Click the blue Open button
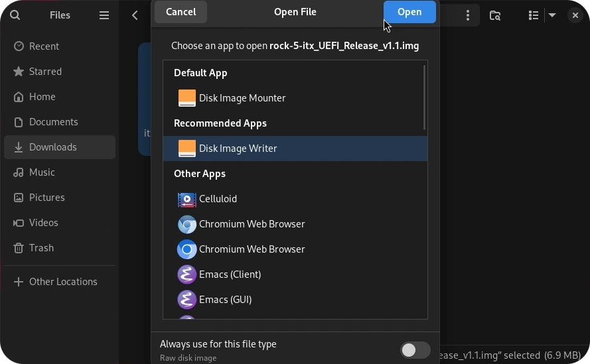 tap(409, 12)
